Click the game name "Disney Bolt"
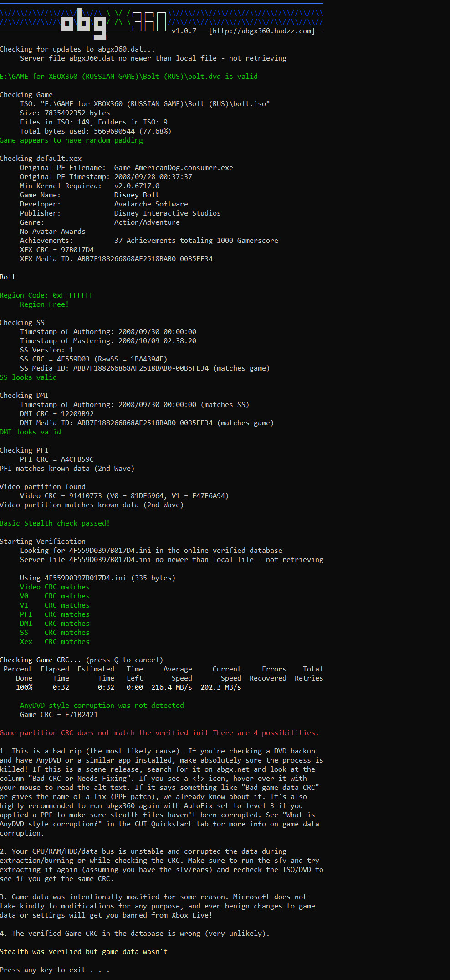 point(137,195)
